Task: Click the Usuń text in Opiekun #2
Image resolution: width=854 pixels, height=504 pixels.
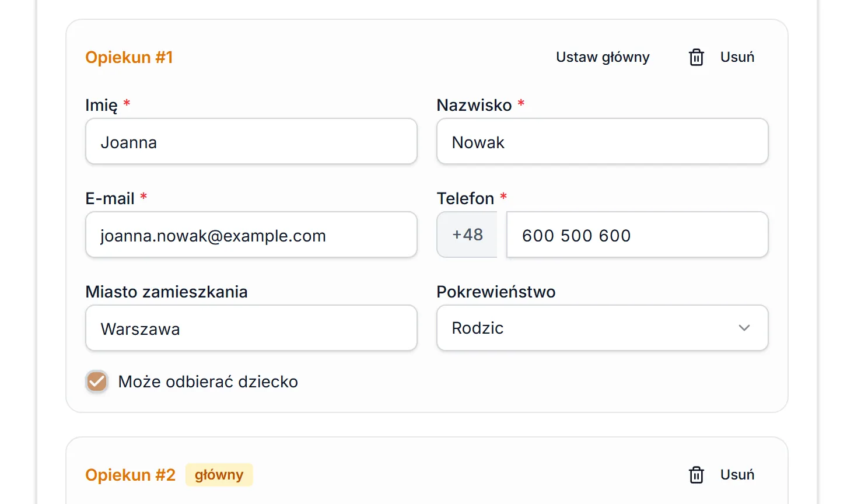Action: click(737, 475)
